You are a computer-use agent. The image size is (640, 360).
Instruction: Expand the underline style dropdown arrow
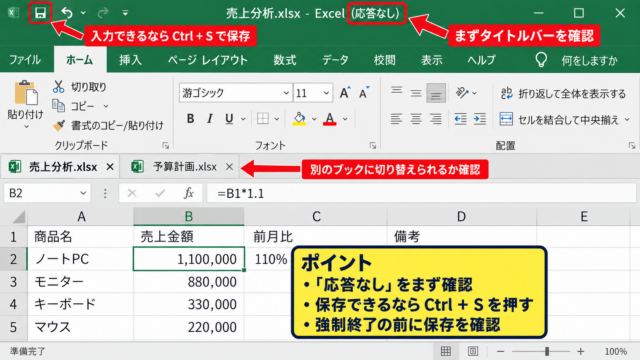[243, 119]
